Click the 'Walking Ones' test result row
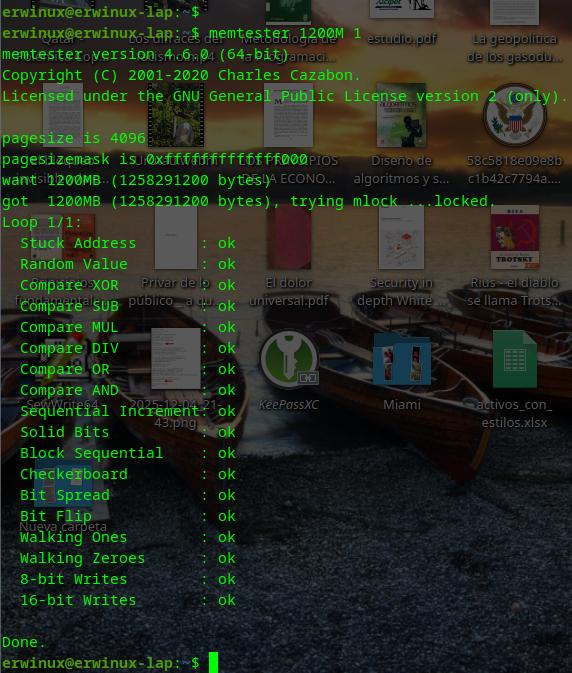Image resolution: width=572 pixels, height=673 pixels. [128, 538]
